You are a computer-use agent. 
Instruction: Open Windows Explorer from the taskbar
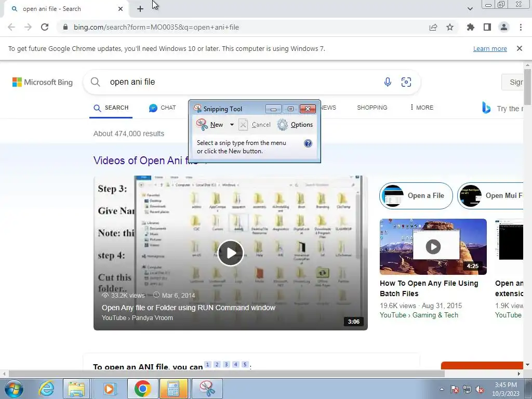coord(76,389)
